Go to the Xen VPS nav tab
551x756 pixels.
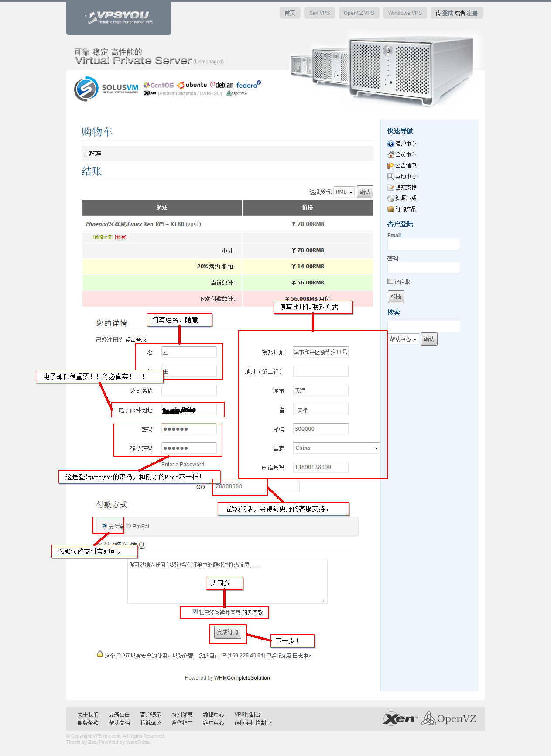[x=319, y=13]
